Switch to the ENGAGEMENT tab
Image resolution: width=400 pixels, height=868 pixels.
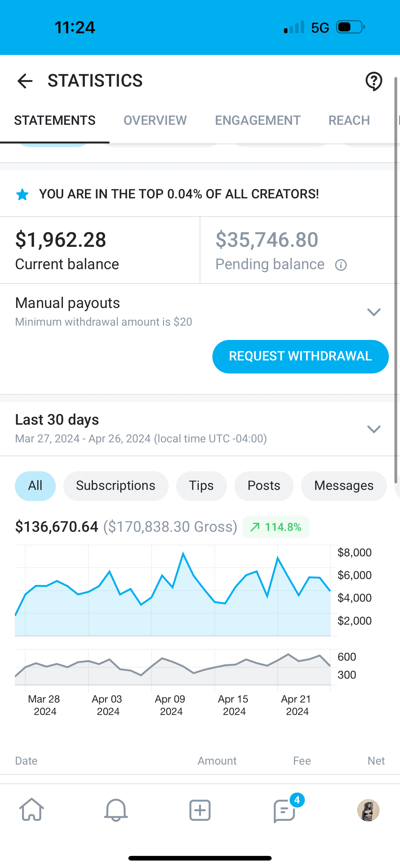(x=258, y=120)
